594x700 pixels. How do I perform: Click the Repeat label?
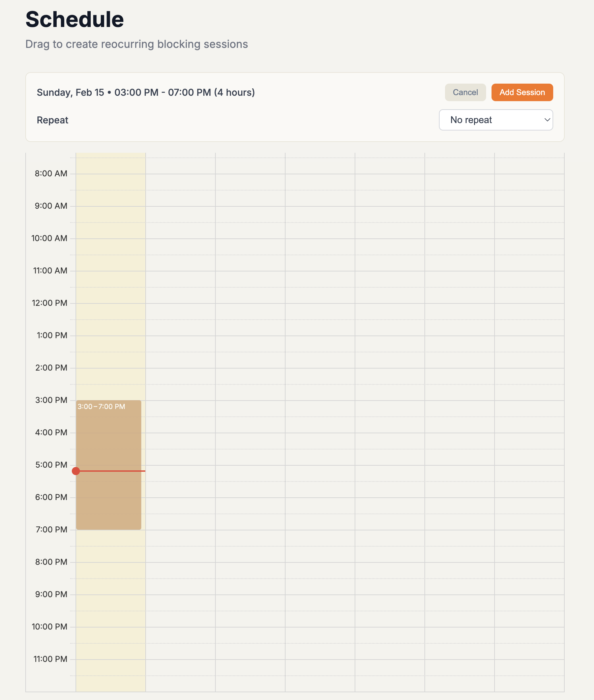[52, 120]
